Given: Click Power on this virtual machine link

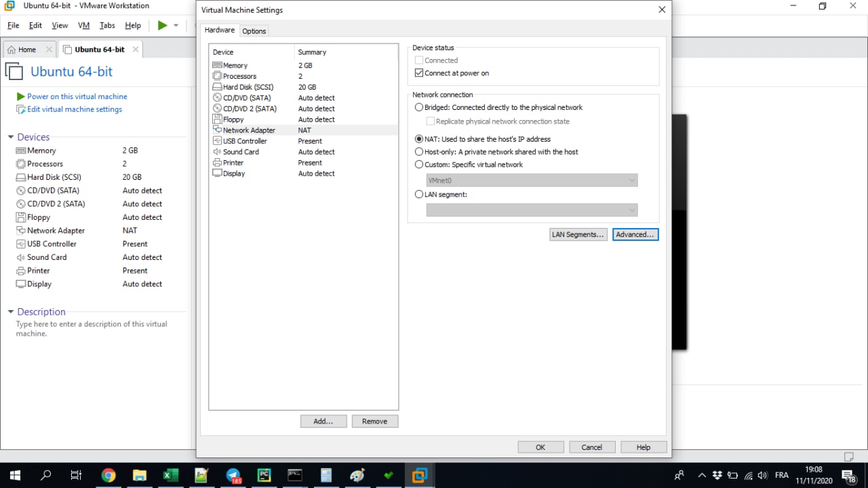Looking at the screenshot, I should point(77,96).
